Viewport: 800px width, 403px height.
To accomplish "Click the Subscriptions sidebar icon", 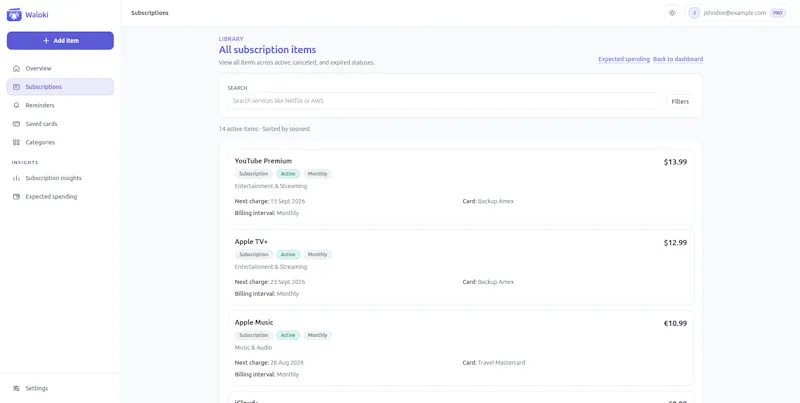I will (x=16, y=87).
